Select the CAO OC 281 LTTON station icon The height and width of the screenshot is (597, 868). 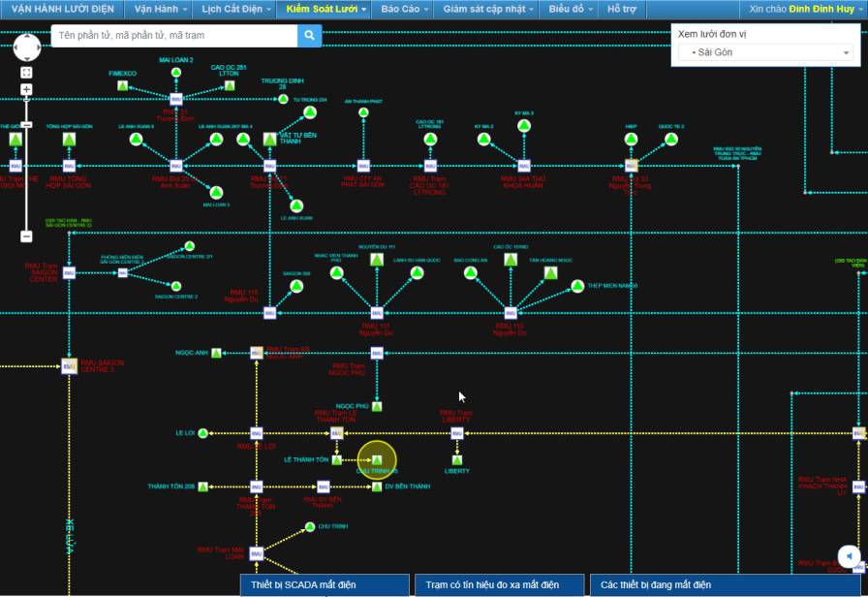pos(230,85)
